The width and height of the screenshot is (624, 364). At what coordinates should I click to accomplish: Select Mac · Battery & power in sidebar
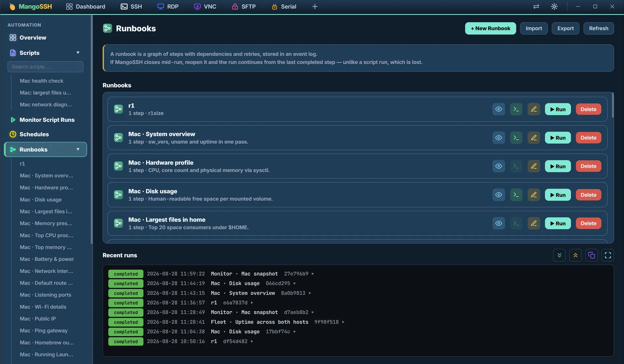tap(47, 259)
